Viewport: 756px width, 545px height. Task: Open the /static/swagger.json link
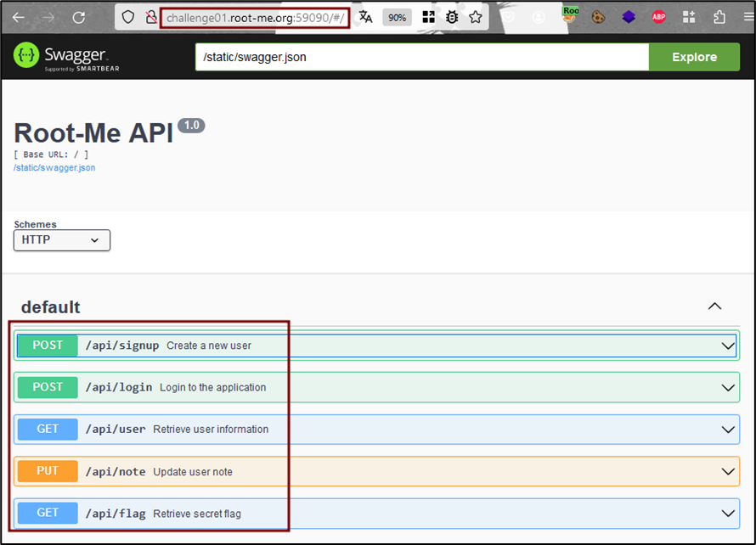pos(54,167)
